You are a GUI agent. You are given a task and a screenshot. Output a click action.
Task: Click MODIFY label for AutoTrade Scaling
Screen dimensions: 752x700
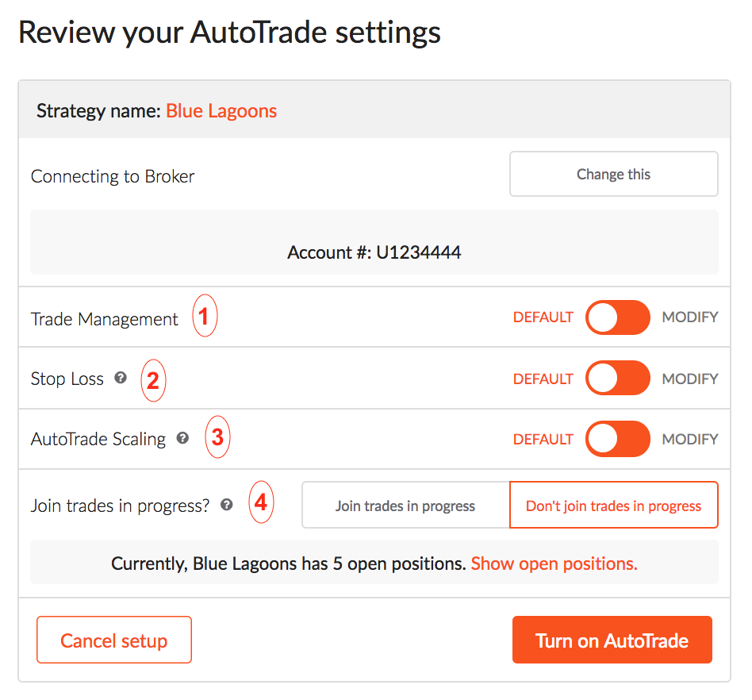click(689, 439)
